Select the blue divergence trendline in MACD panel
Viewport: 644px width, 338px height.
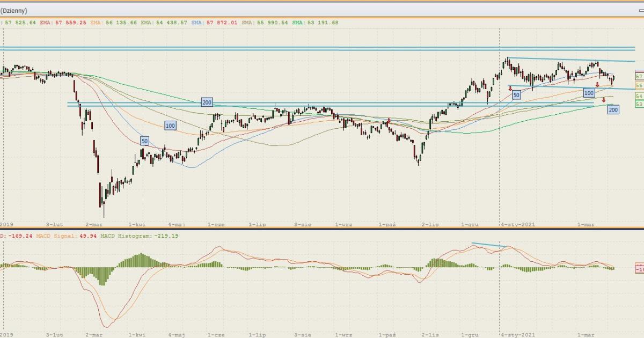[488, 245]
